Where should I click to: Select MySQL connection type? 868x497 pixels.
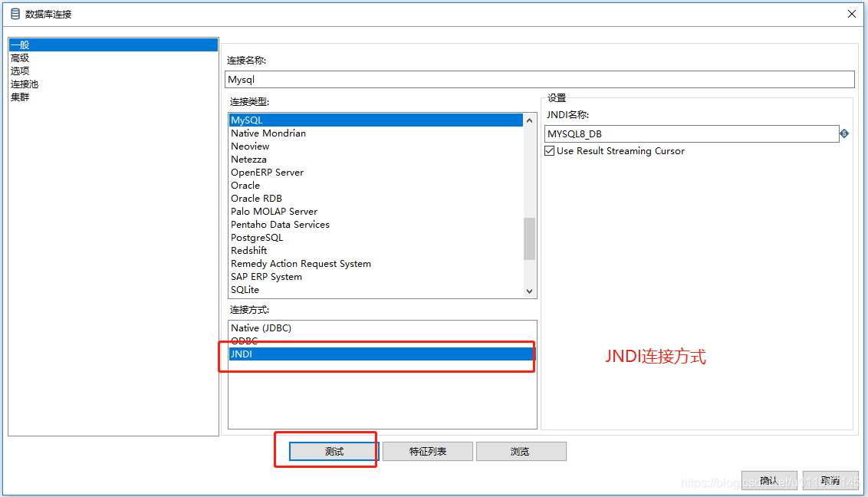tap(376, 120)
